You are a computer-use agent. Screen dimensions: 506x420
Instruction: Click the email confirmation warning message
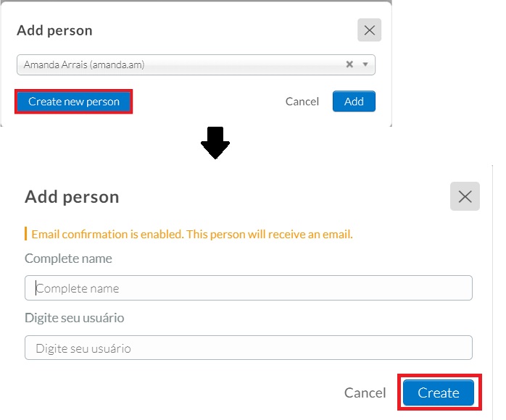[x=192, y=234]
